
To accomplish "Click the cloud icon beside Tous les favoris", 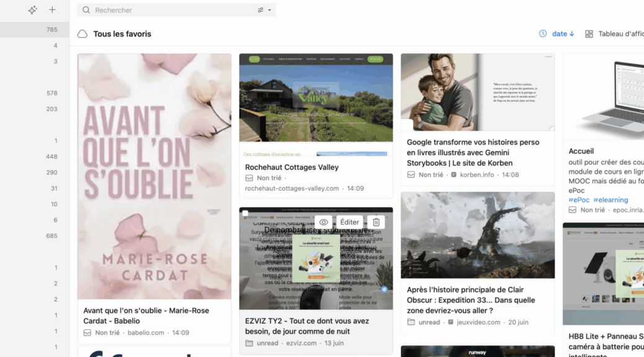I will [x=83, y=34].
